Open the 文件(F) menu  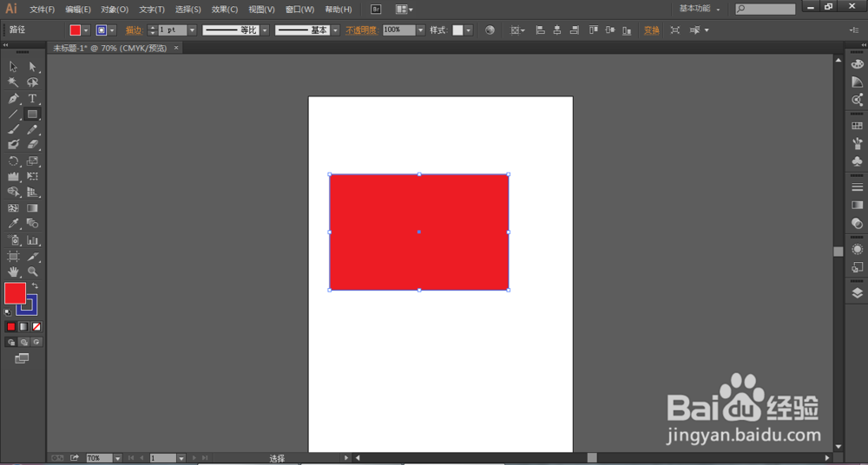coord(42,10)
